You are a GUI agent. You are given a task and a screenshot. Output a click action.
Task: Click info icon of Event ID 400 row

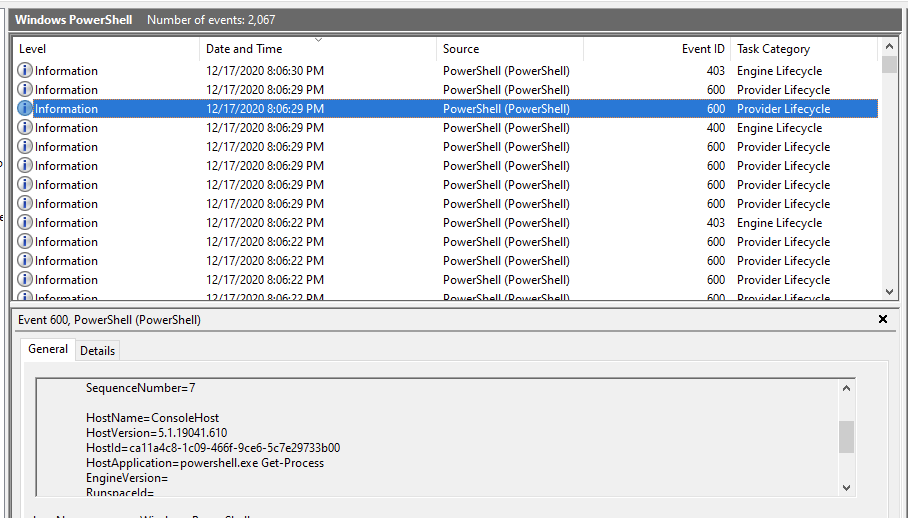coord(24,128)
